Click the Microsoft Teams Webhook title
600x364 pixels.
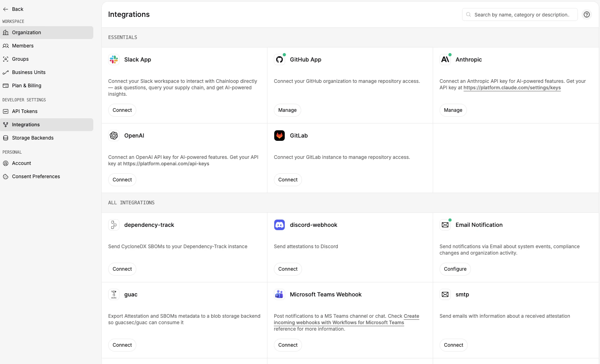click(x=326, y=294)
